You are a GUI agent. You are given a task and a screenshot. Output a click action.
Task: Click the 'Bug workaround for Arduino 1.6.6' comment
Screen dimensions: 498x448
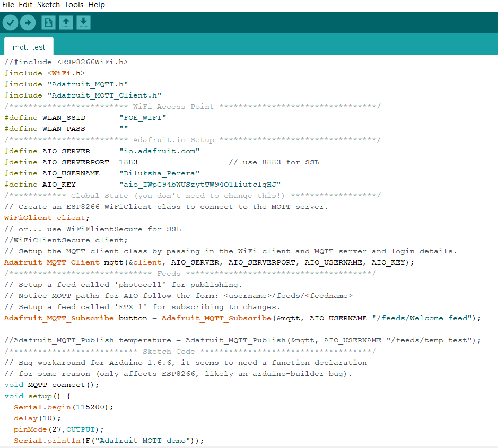(186, 362)
